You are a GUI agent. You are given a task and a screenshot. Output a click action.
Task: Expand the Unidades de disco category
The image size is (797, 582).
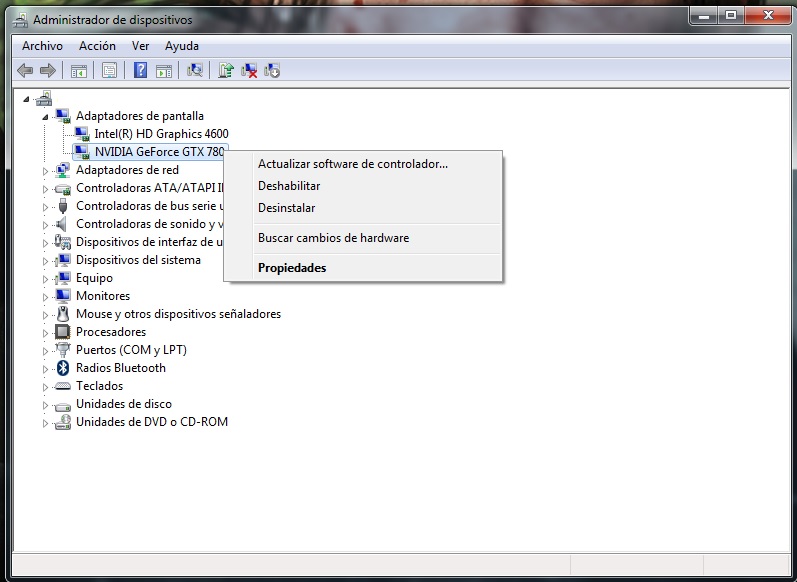pyautogui.click(x=45, y=405)
